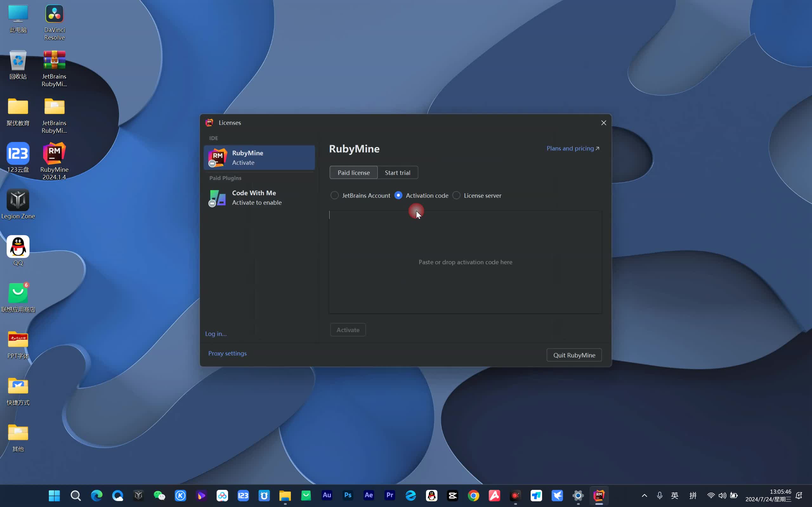Choose the License server radio option
The height and width of the screenshot is (507, 812).
[x=456, y=196]
